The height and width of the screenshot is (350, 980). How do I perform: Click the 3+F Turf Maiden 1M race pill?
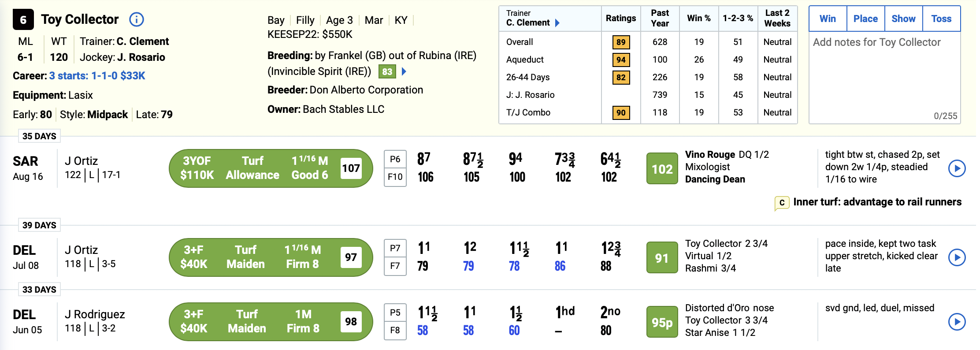[x=271, y=322]
